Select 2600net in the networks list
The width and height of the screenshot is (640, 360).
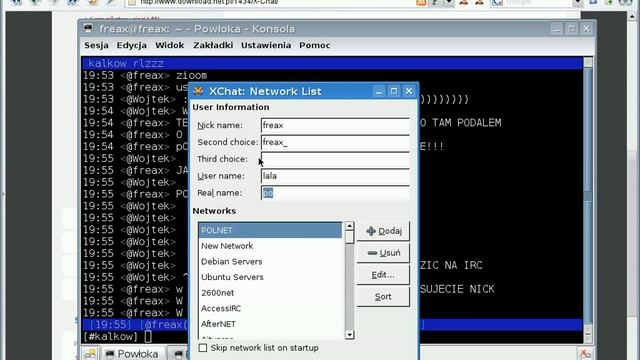tap(270, 293)
